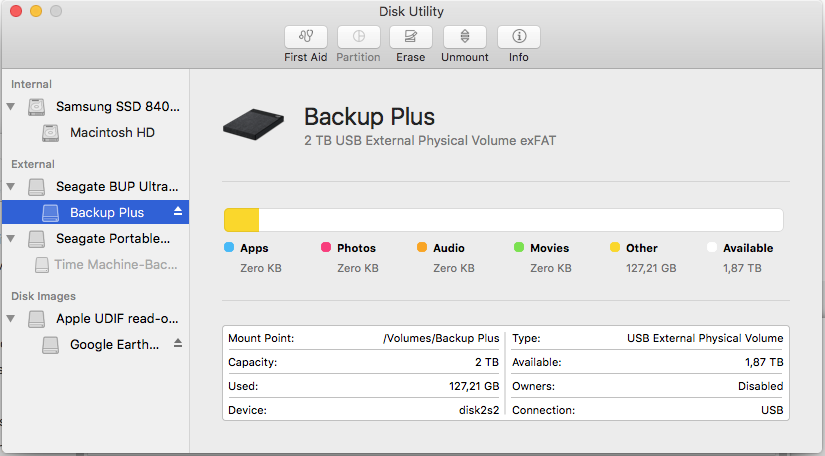Click the Apple UDIF disk image icon
The height and width of the screenshot is (456, 825).
pos(36,319)
